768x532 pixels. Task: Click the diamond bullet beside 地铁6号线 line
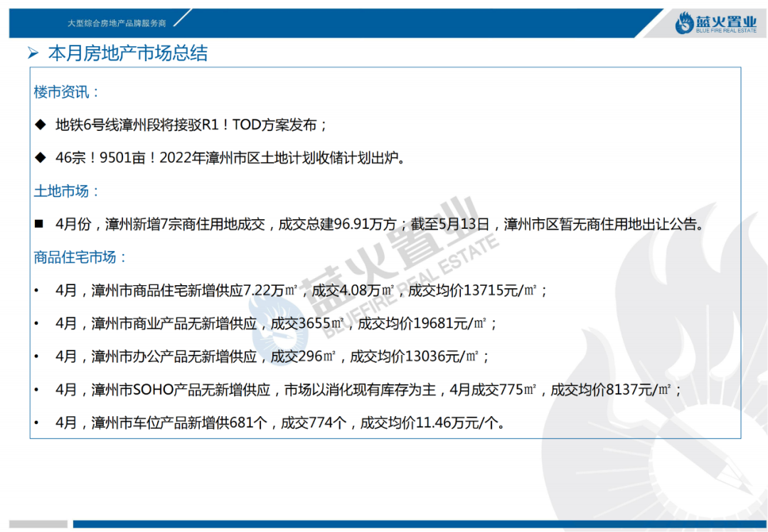pos(40,125)
